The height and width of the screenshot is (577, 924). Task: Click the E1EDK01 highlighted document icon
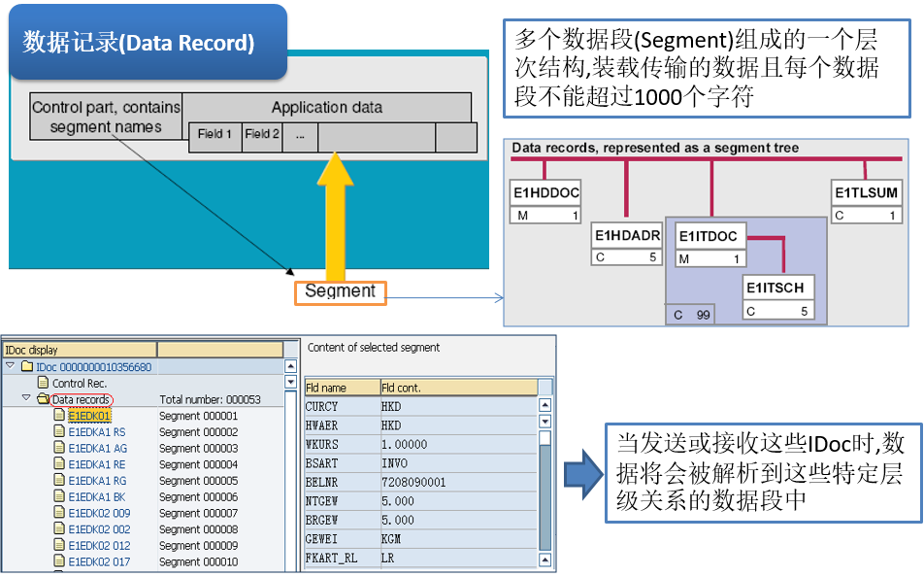[60, 415]
